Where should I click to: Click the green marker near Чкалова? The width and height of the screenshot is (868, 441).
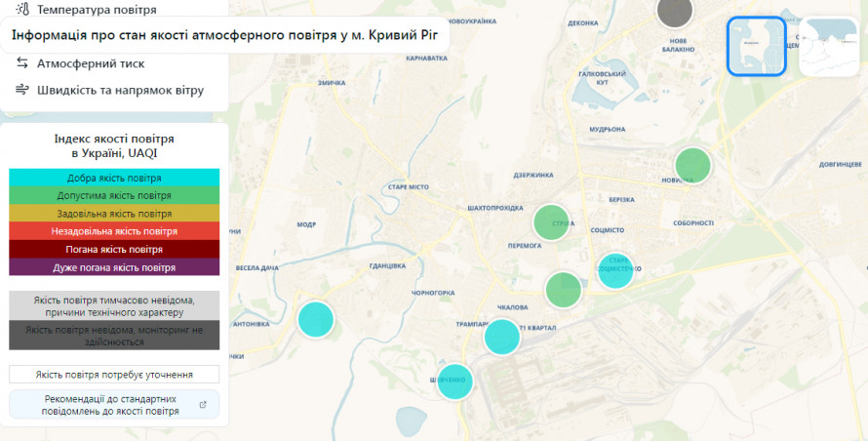[564, 290]
